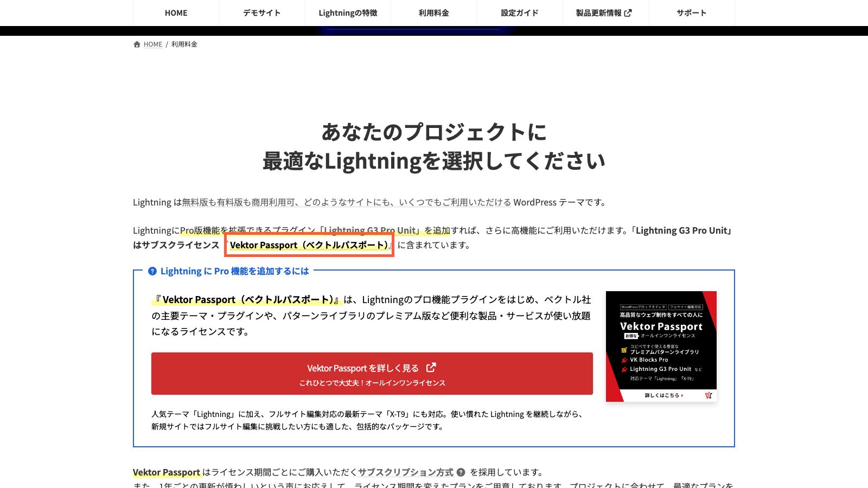
Task: Open the デモサイト menu item
Action: pos(261,13)
